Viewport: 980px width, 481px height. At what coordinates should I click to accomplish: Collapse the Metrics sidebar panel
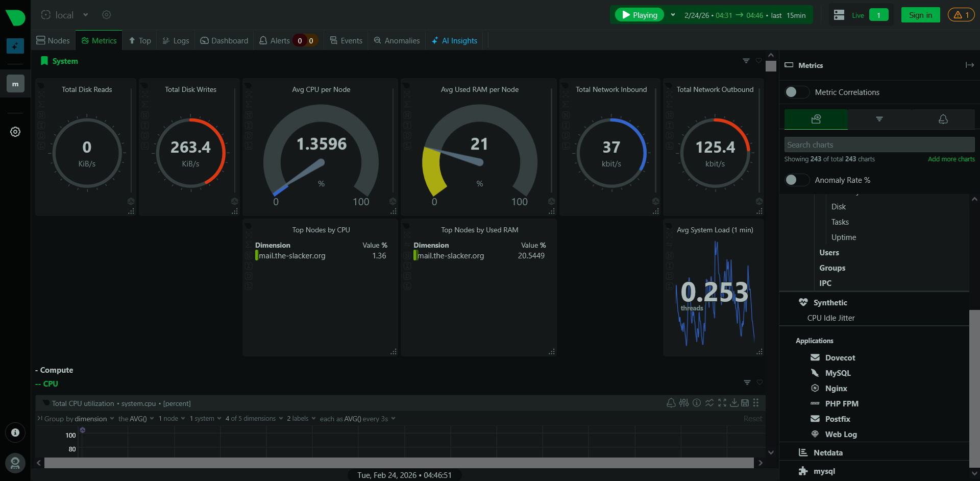pyautogui.click(x=969, y=65)
